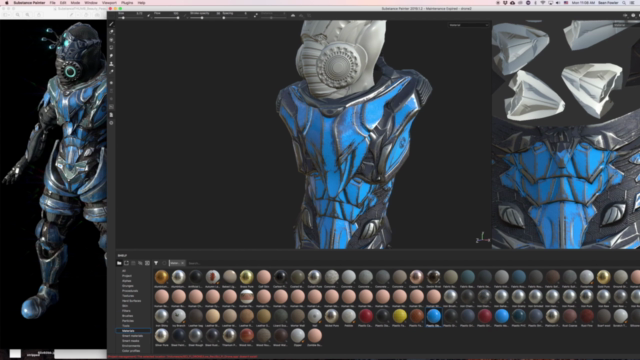The width and height of the screenshot is (640, 360).
Task: Select the Environments category in shelf
Action: point(131,346)
